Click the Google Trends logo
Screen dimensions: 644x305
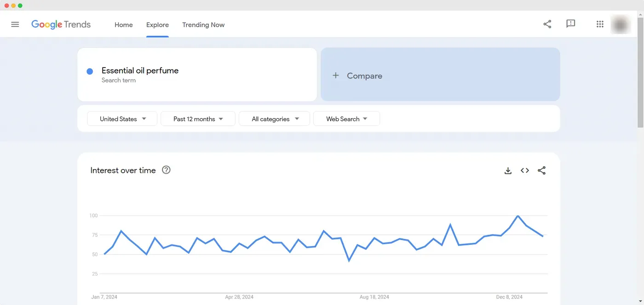(61, 25)
